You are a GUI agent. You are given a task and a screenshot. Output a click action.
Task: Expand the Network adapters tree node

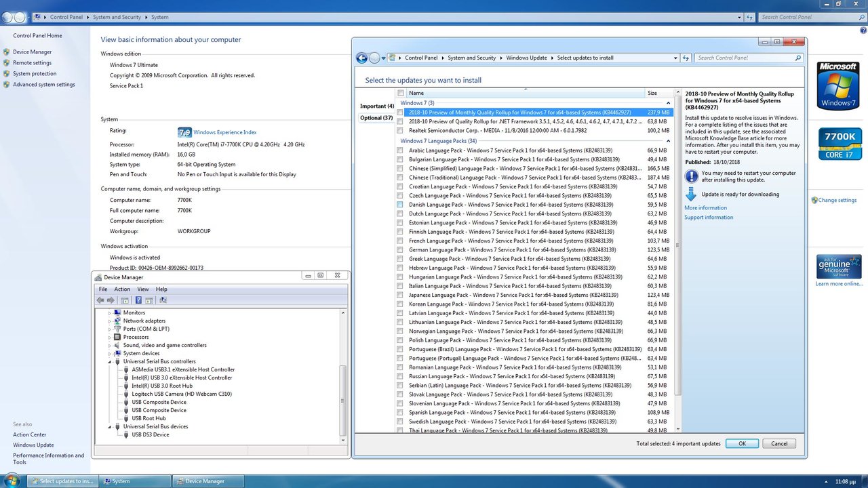click(109, 321)
